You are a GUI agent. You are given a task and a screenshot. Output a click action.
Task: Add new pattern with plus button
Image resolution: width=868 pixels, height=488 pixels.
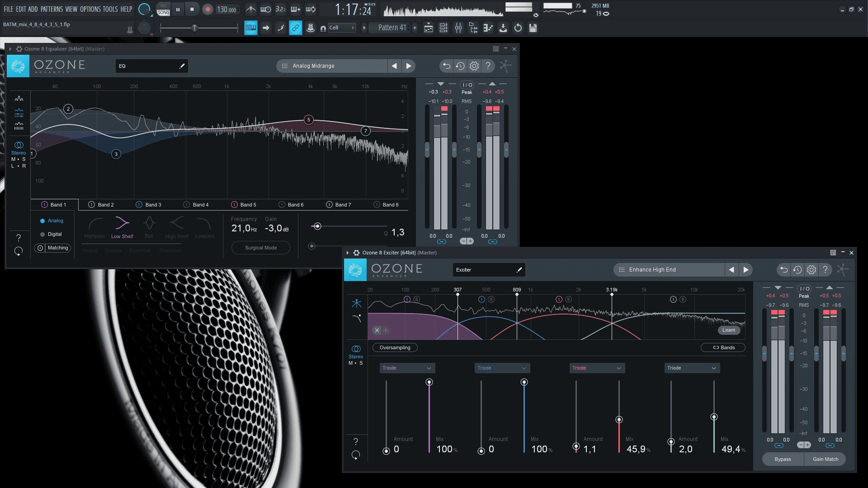(415, 28)
